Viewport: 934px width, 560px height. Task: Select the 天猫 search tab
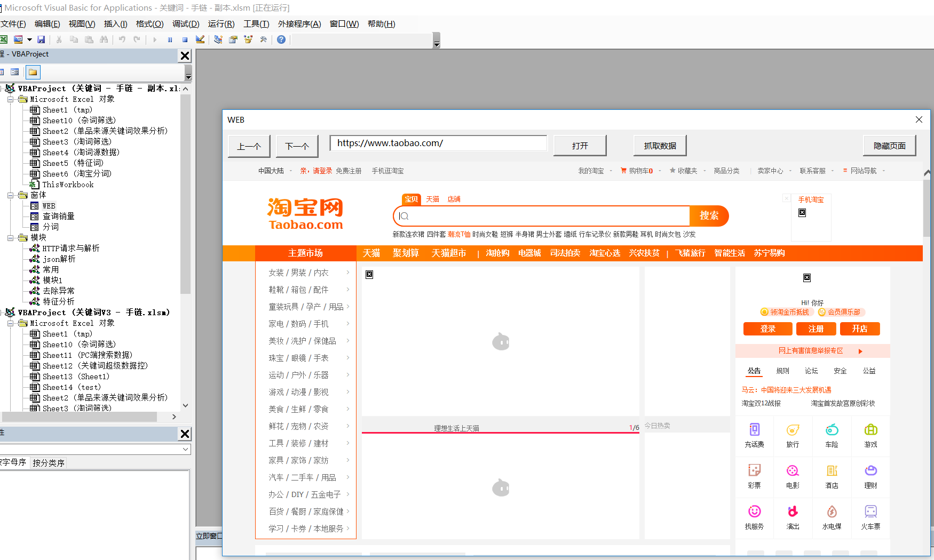point(432,199)
